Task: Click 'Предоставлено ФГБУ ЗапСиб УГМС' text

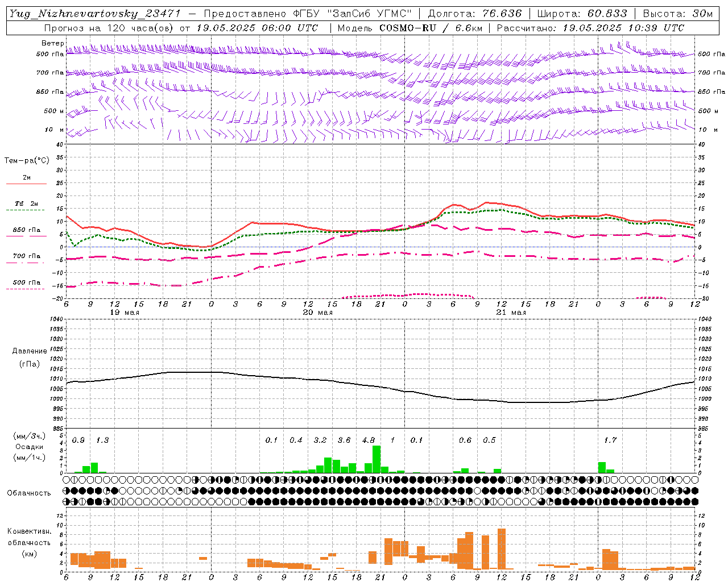Action: coord(307,14)
